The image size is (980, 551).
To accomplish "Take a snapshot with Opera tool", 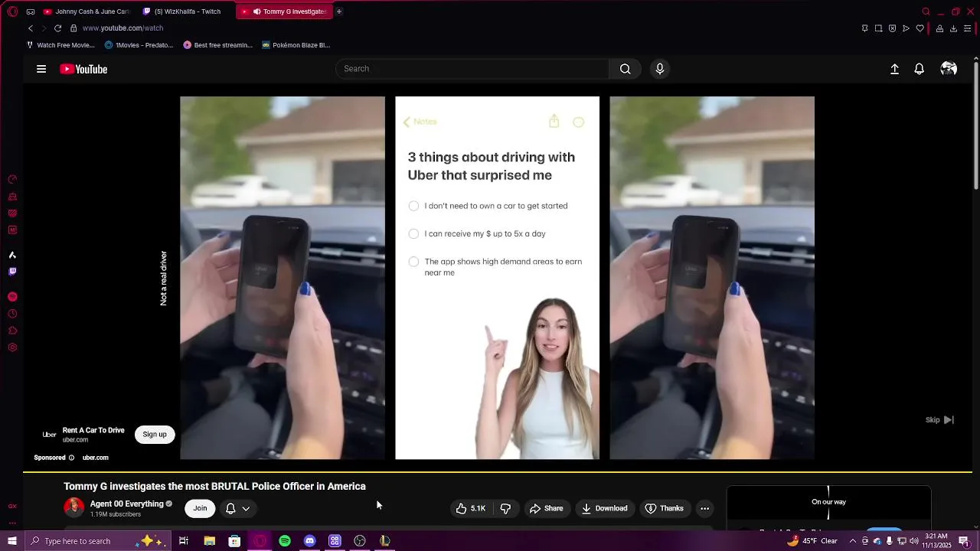I will pyautogui.click(x=878, y=28).
